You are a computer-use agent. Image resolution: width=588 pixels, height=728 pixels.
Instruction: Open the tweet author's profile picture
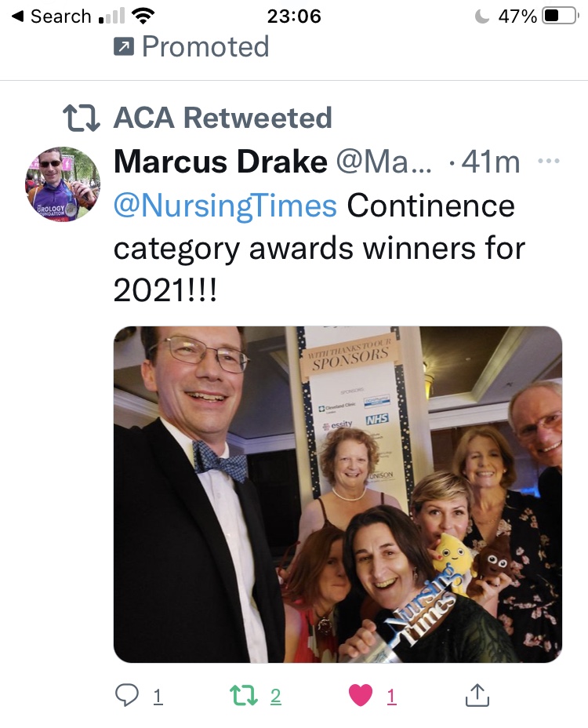63,184
